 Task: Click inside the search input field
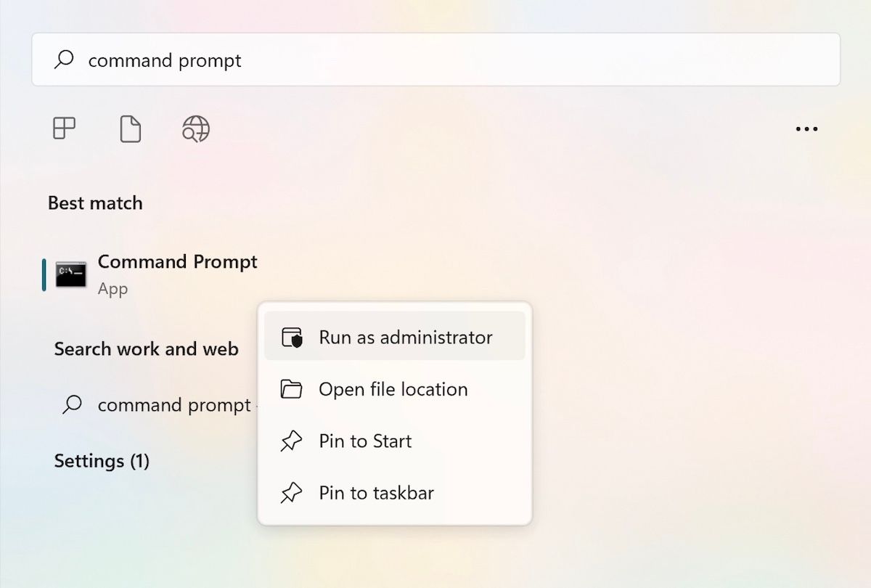click(x=290, y=60)
